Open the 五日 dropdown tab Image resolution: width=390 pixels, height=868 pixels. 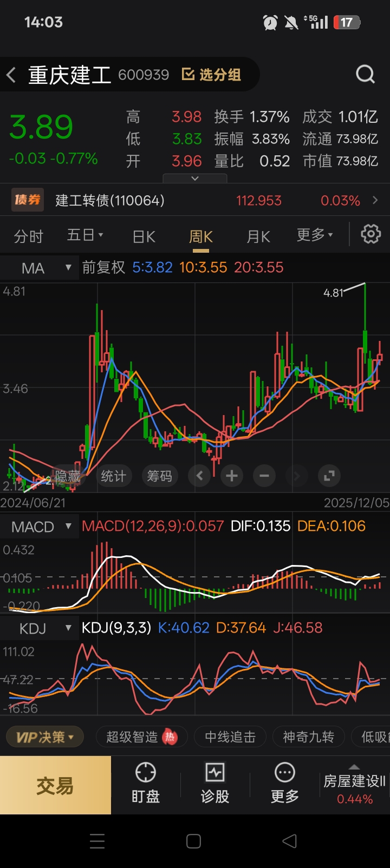coord(86,235)
